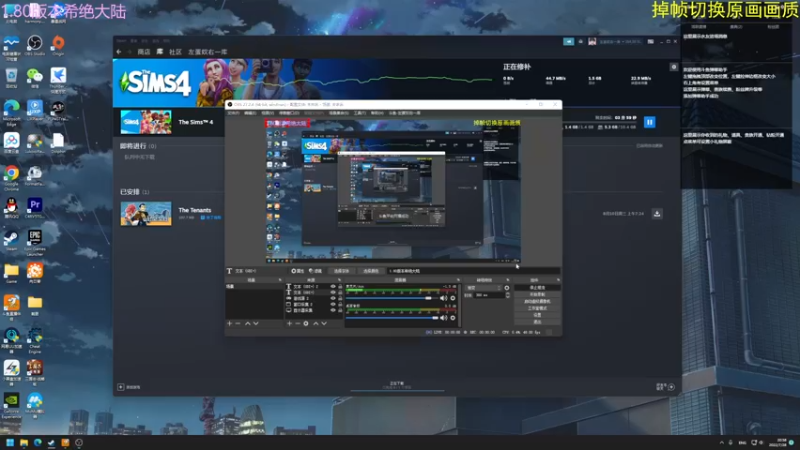Click the source text input field
This screenshot has height=450, width=800.
point(473,271)
